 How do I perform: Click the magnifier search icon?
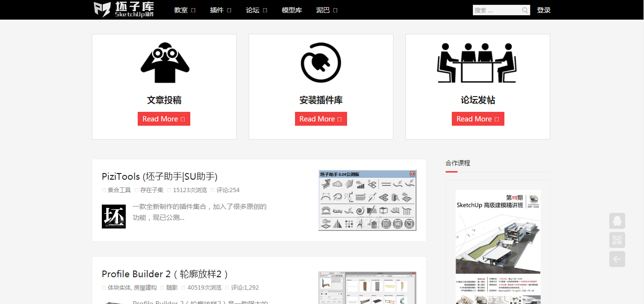click(x=525, y=10)
